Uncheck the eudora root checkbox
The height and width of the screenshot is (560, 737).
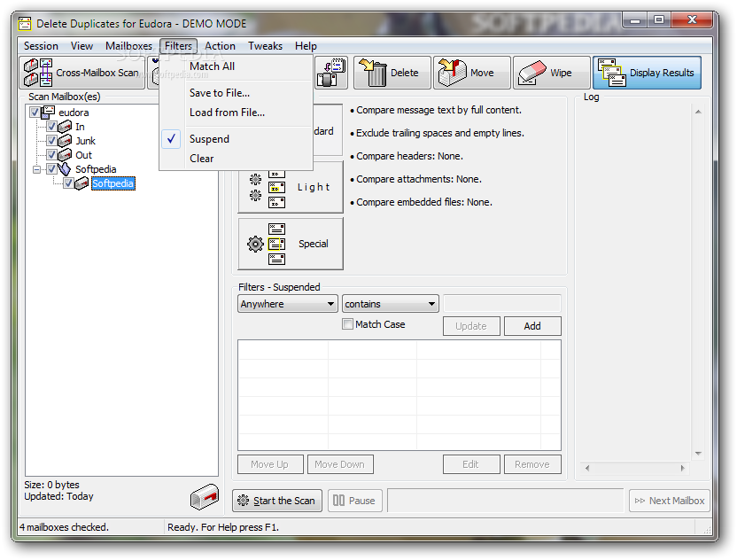(x=35, y=113)
